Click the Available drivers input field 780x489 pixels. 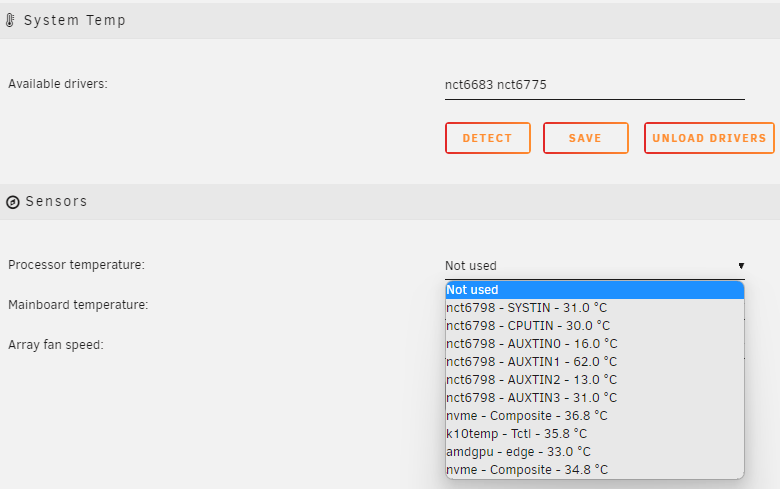[594, 85]
